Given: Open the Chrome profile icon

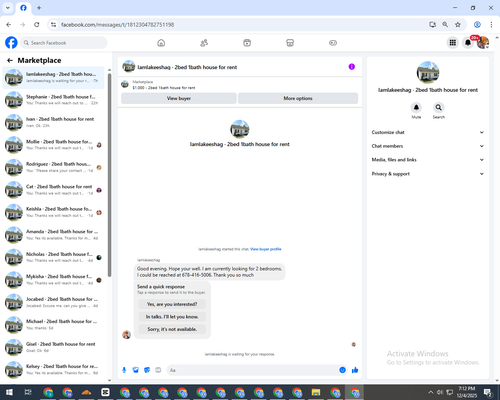Looking at the screenshot, I should pos(477,25).
